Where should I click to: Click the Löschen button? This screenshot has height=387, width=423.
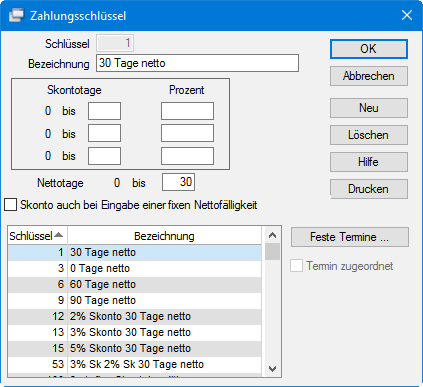point(369,135)
